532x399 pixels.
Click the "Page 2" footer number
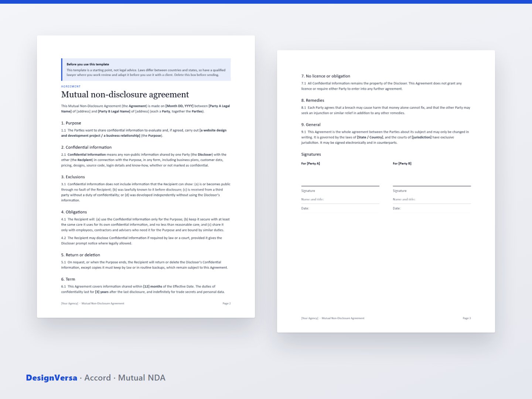click(226, 304)
